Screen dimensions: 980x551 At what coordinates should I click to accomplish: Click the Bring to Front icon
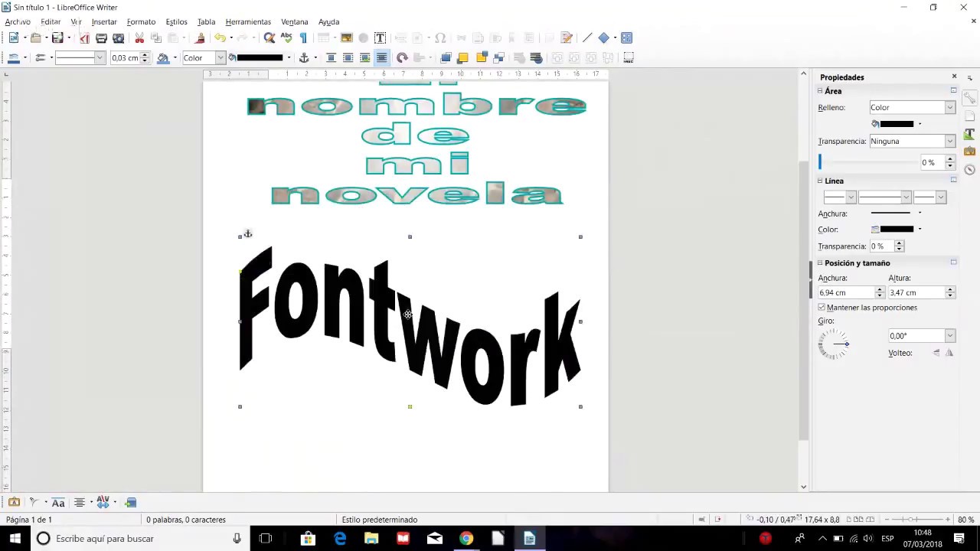446,57
